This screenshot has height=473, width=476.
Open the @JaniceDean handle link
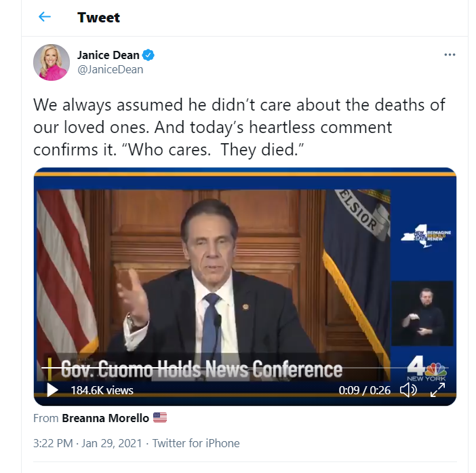point(110,69)
